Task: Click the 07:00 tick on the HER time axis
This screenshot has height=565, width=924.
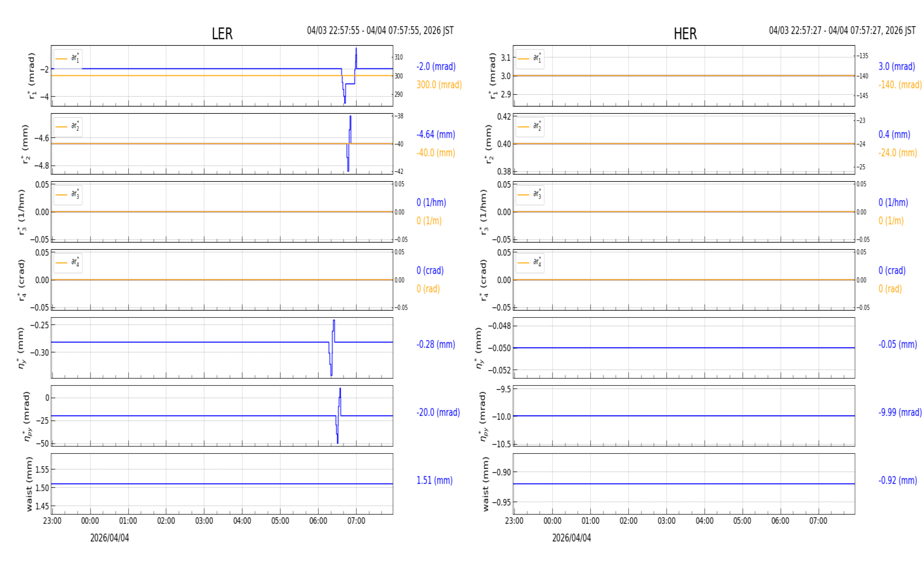Action: [x=818, y=521]
